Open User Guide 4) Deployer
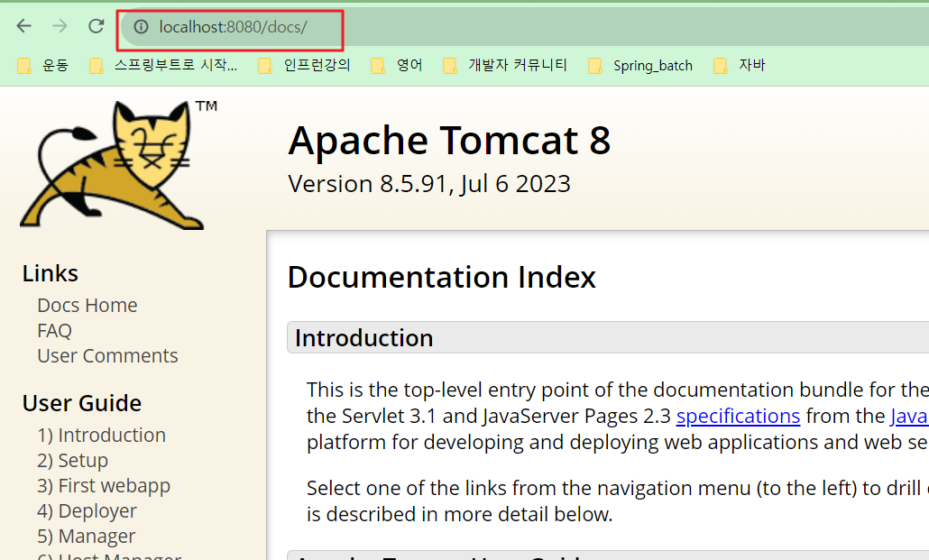 pos(87,510)
